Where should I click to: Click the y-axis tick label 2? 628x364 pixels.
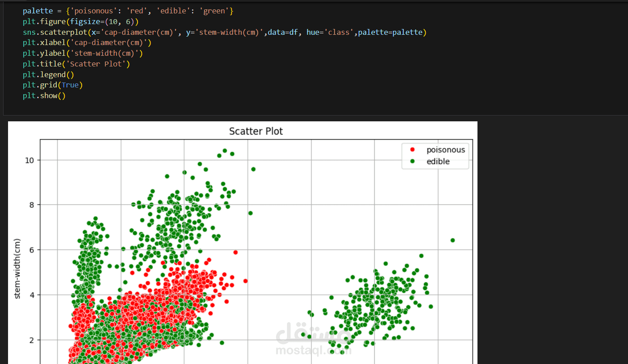pyautogui.click(x=32, y=340)
